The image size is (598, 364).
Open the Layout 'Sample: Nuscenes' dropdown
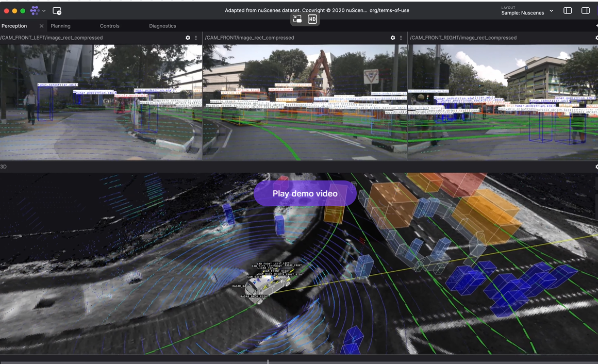pos(527,11)
